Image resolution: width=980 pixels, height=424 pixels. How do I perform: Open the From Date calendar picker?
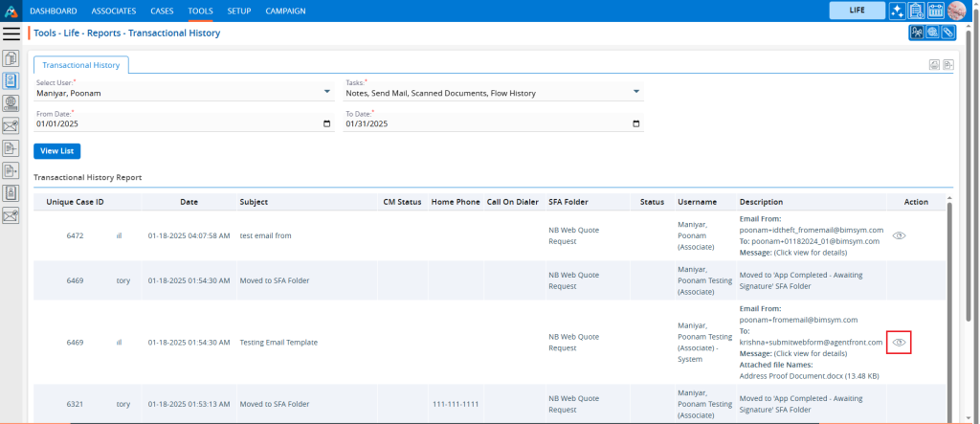pyautogui.click(x=327, y=123)
